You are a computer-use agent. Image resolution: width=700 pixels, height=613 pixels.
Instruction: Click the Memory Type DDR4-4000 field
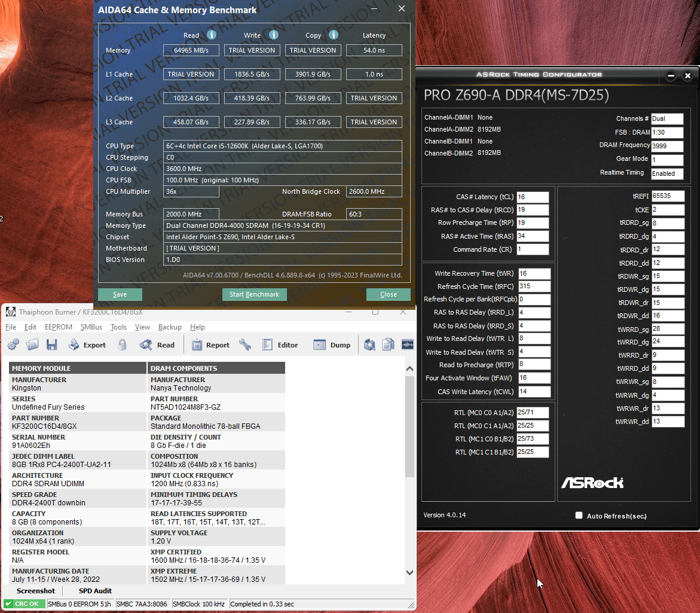coord(283,225)
